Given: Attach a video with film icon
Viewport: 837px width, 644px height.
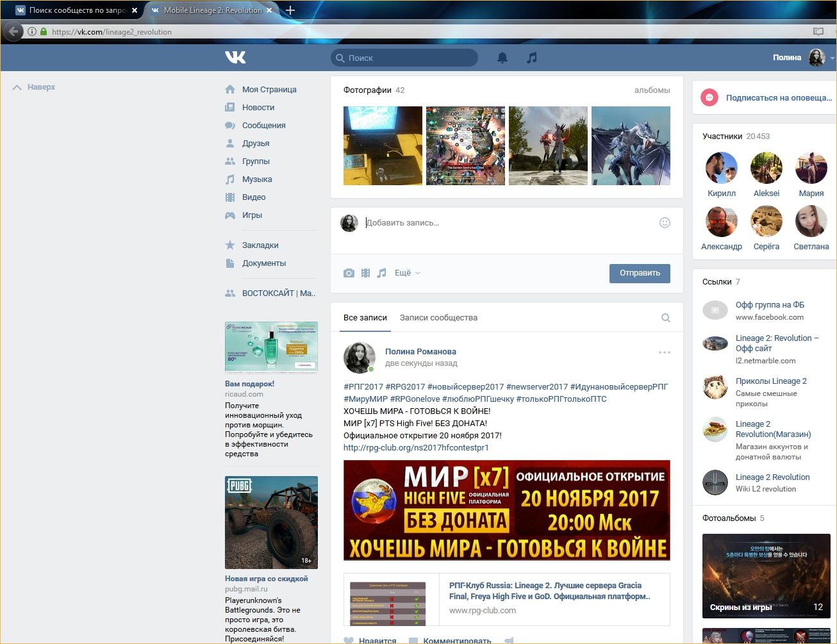Looking at the screenshot, I should pyautogui.click(x=365, y=273).
